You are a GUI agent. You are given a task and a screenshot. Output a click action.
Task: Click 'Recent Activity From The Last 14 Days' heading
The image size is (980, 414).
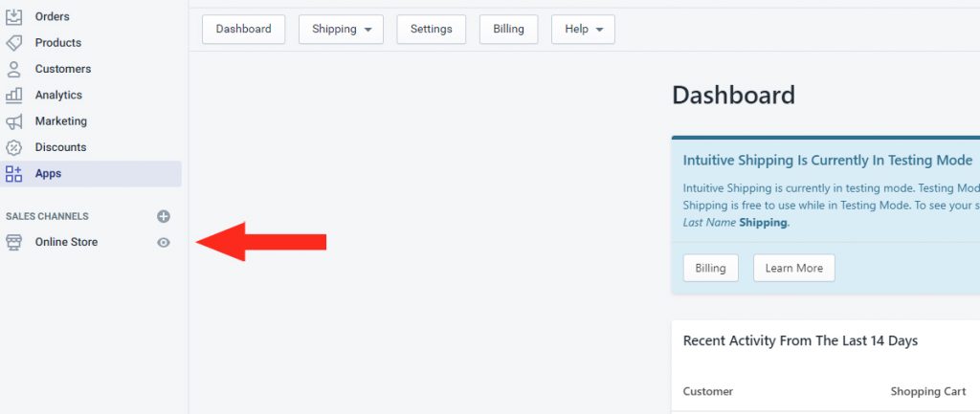click(801, 341)
